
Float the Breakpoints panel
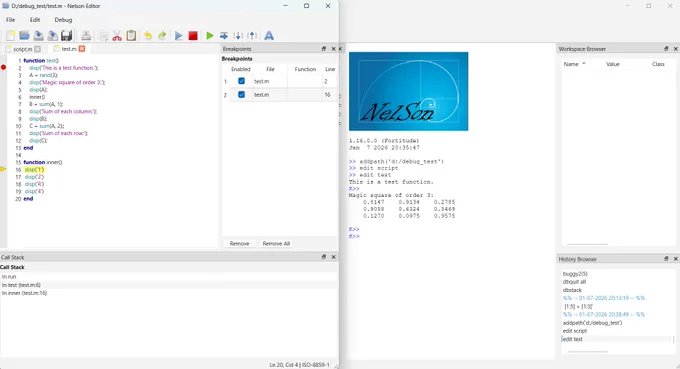tap(324, 49)
